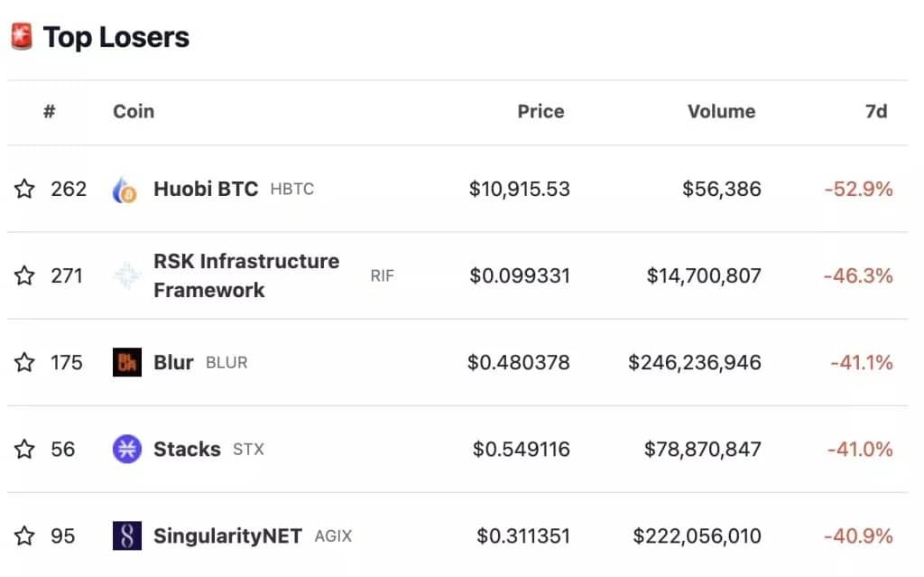This screenshot has height=577, width=924.
Task: Add Blur to favorites with star
Action: 24,362
